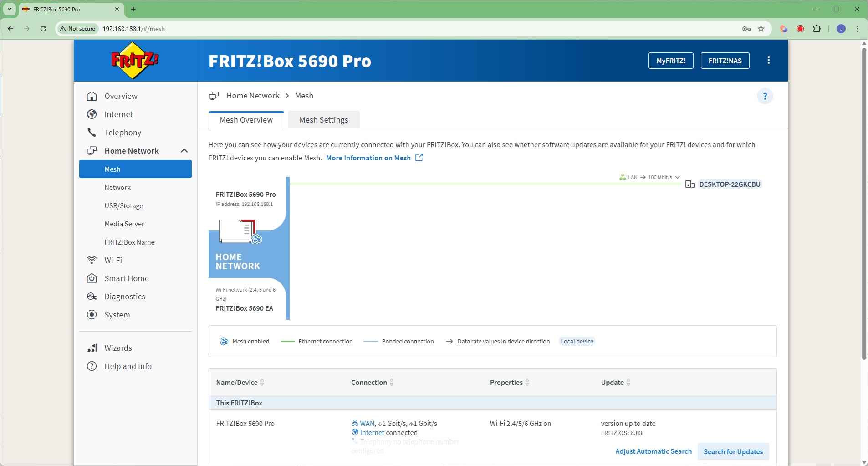
Task: Click the Wi-Fi signal icon
Action: 92,260
